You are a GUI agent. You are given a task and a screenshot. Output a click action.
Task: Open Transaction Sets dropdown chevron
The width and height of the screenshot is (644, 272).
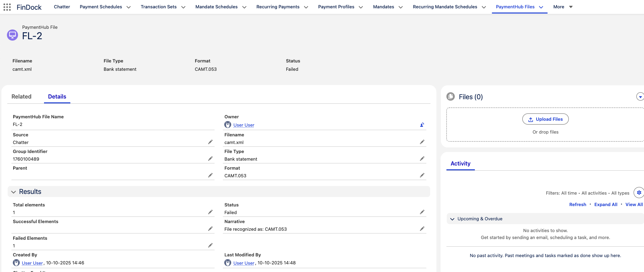[x=183, y=7]
